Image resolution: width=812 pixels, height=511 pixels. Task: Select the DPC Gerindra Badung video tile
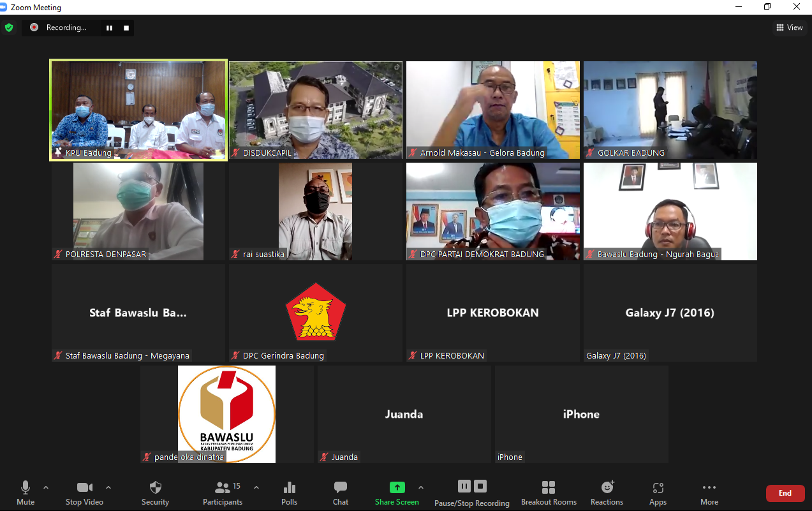point(316,313)
